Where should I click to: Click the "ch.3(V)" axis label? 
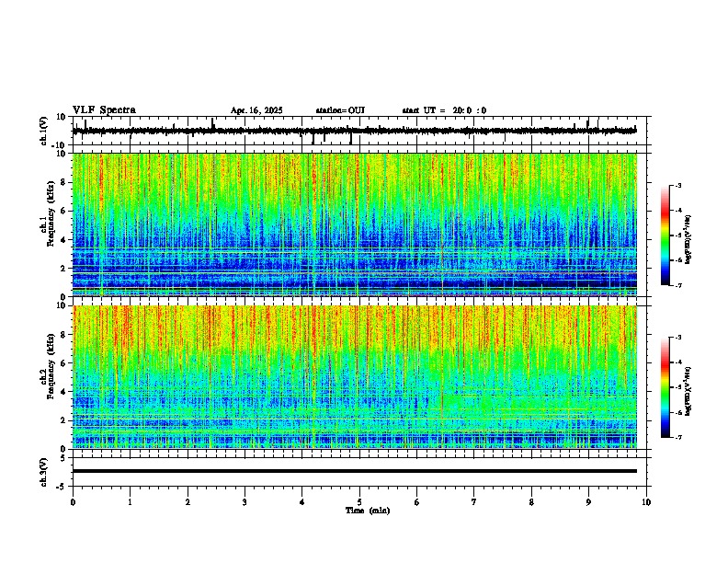click(x=44, y=472)
